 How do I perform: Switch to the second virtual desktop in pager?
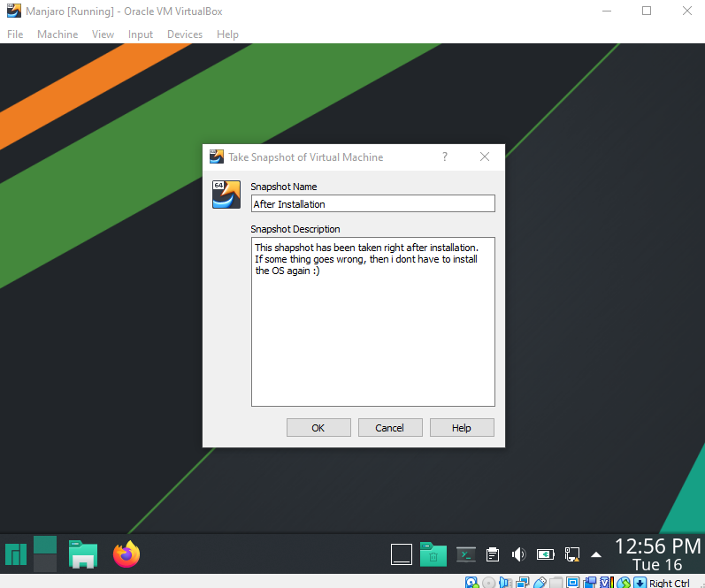pyautogui.click(x=45, y=563)
